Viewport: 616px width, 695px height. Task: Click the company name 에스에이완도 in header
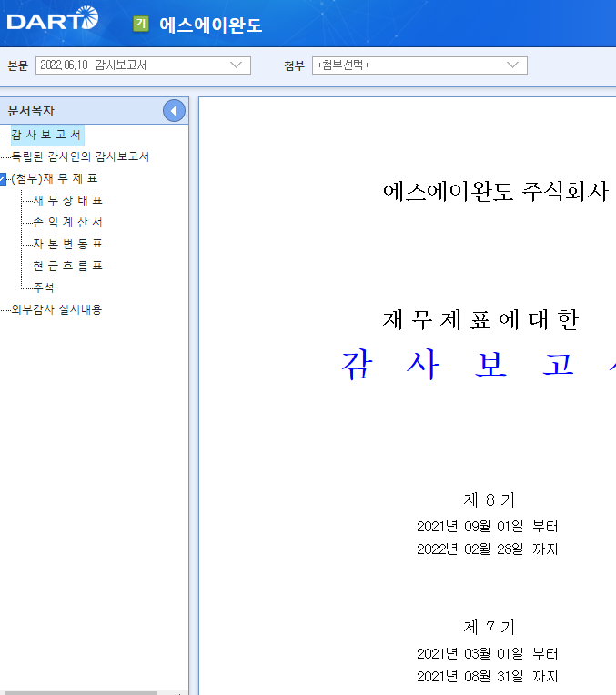[x=211, y=25]
